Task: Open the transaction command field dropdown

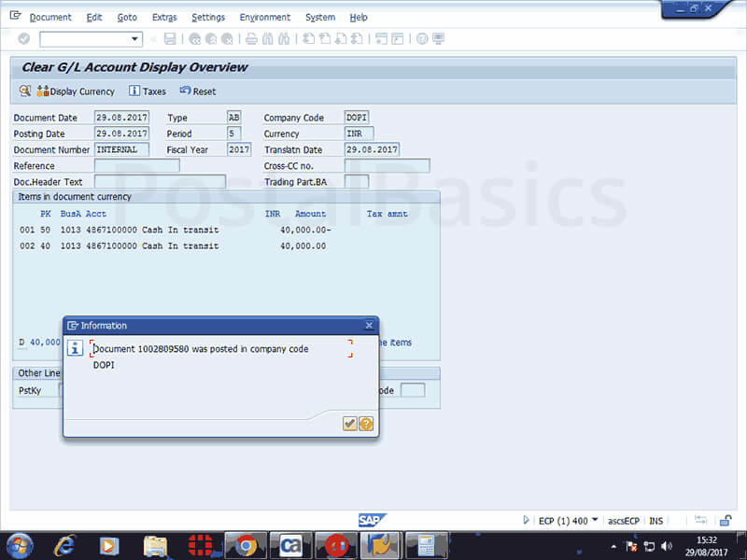Action: point(135,39)
